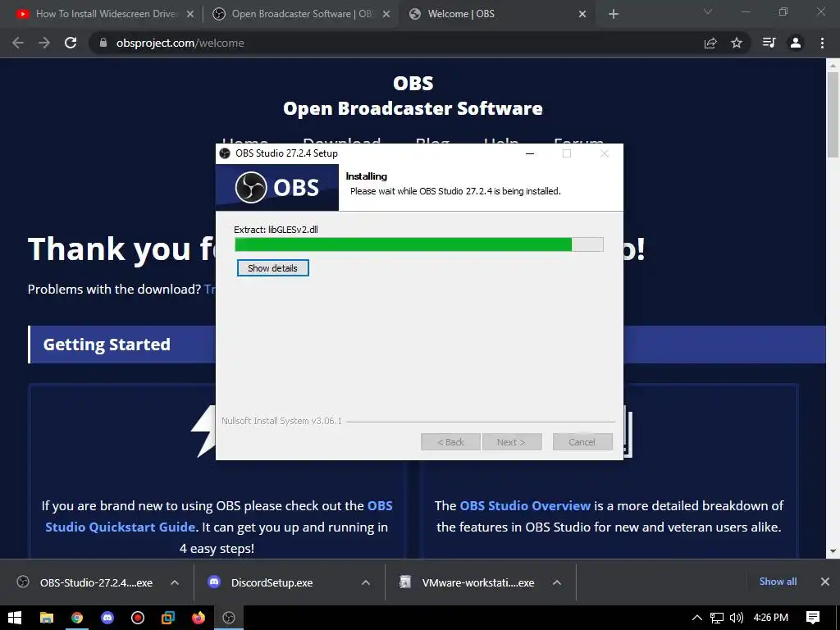
Task: Close the downloads bar
Action: (825, 582)
